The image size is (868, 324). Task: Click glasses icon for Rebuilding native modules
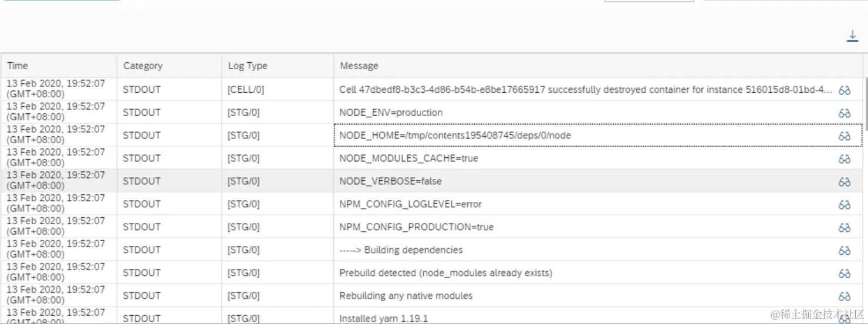845,296
